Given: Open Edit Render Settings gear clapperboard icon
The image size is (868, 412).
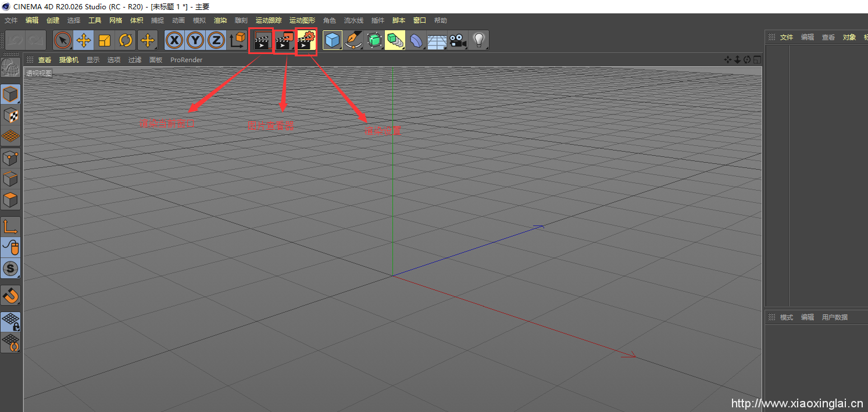Looking at the screenshot, I should coord(306,41).
